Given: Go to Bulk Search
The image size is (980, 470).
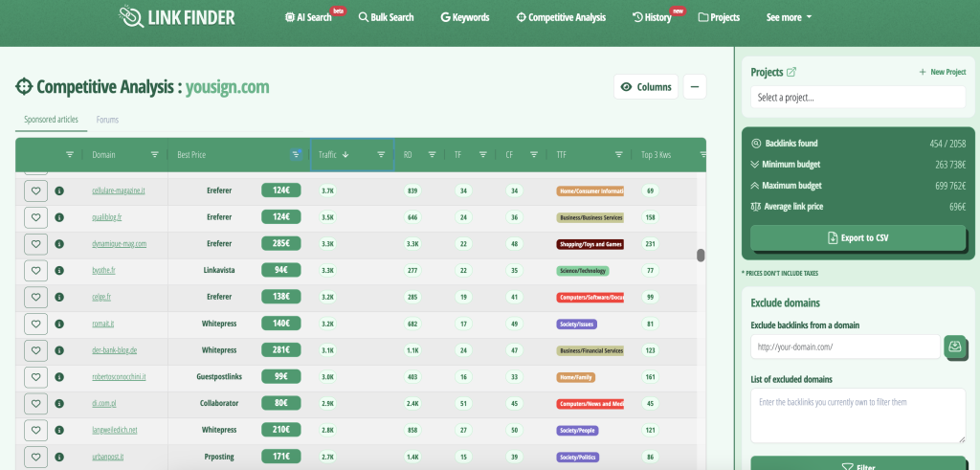Looking at the screenshot, I should 387,17.
